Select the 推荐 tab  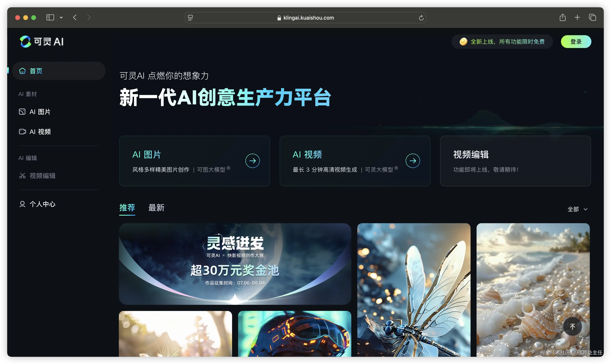(127, 208)
